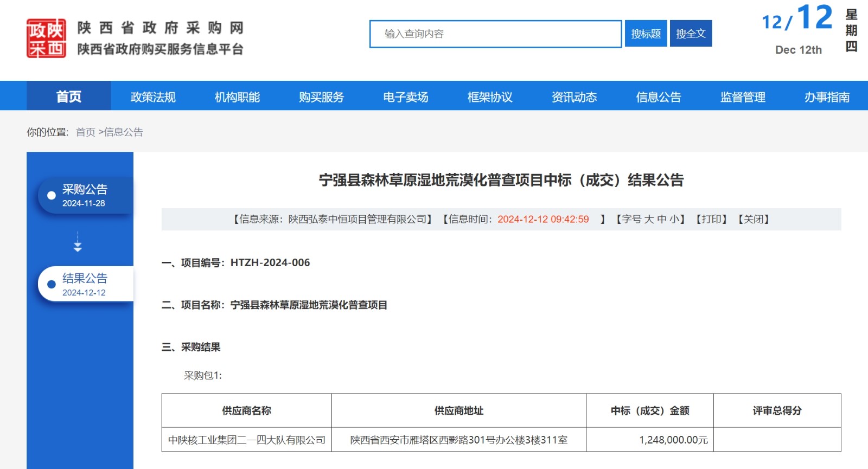Click the 采购公告 timeline dot
Image resolution: width=868 pixels, height=469 pixels.
pos(52,196)
